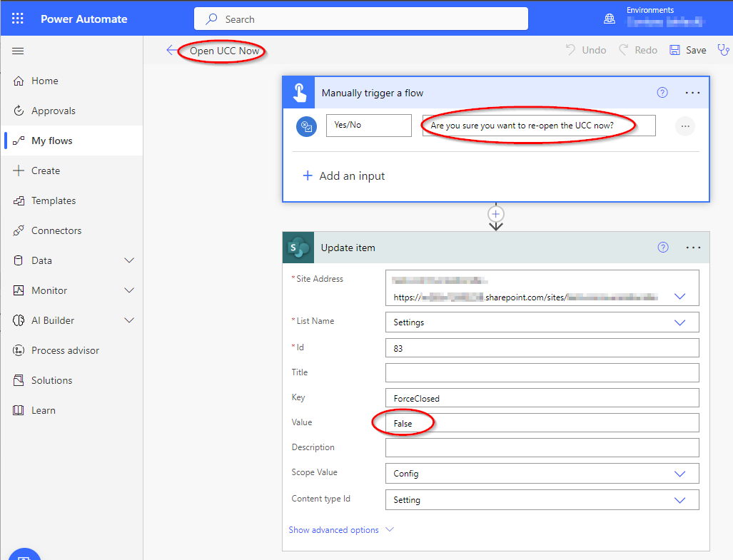The width and height of the screenshot is (733, 560).
Task: Open the Yes/No input options menu
Action: click(x=685, y=126)
